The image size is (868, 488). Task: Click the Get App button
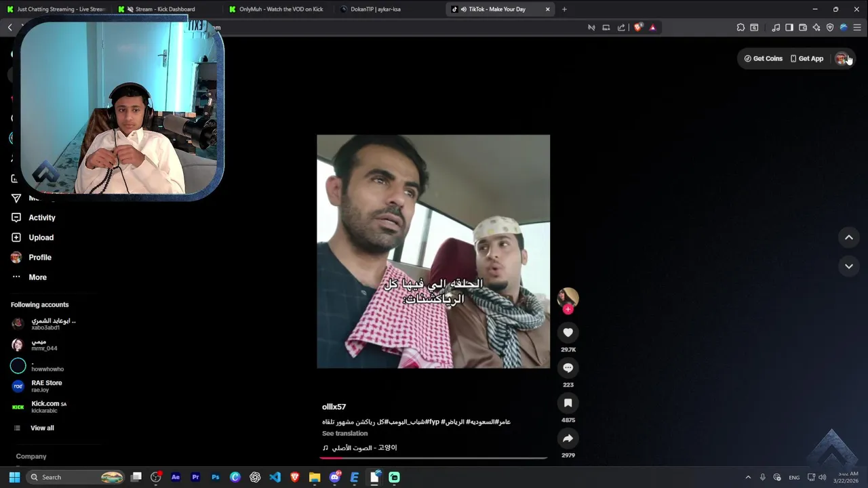(x=807, y=58)
